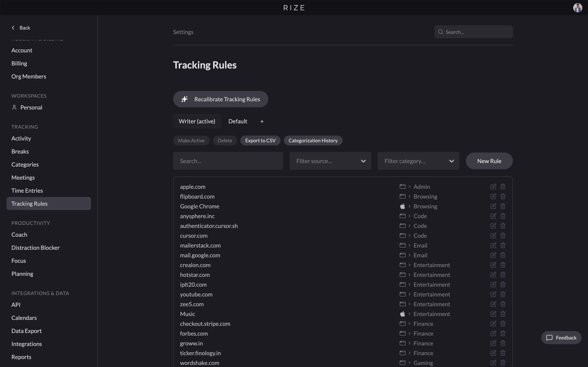Expand the Admin category chevron for apple.com
Viewport: 588px width, 367px height.
point(410,186)
